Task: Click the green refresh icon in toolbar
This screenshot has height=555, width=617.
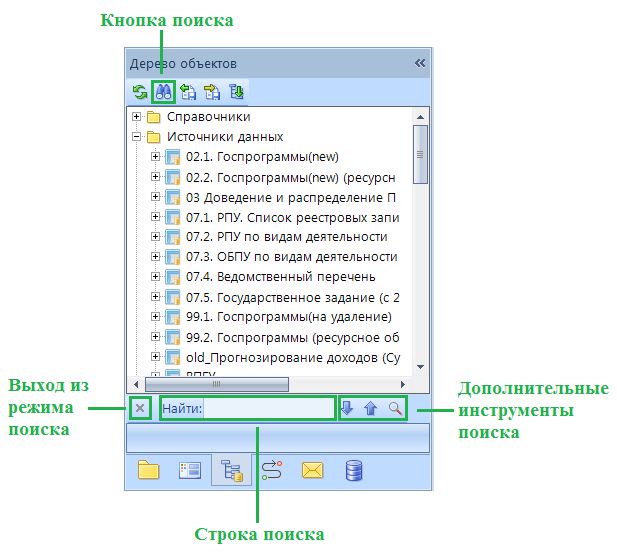Action: [x=139, y=92]
